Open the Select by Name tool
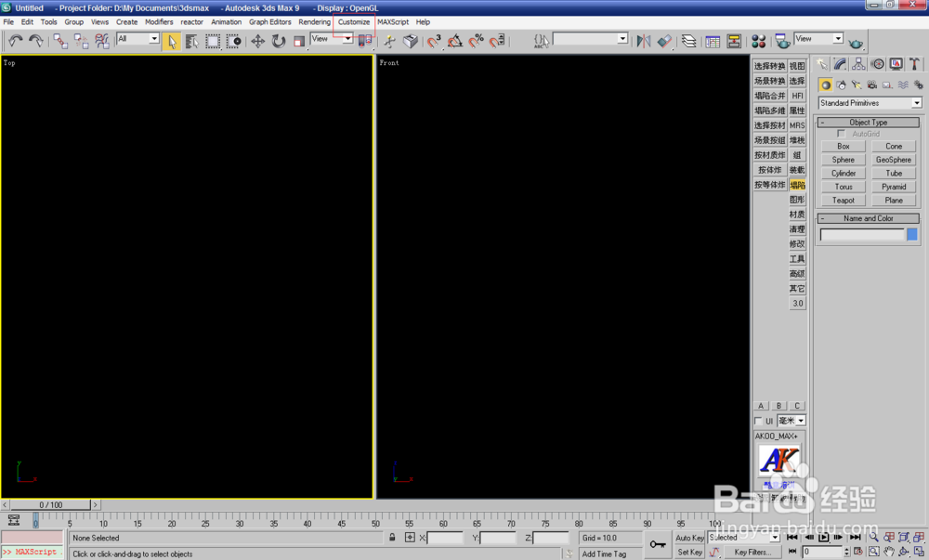 (192, 41)
